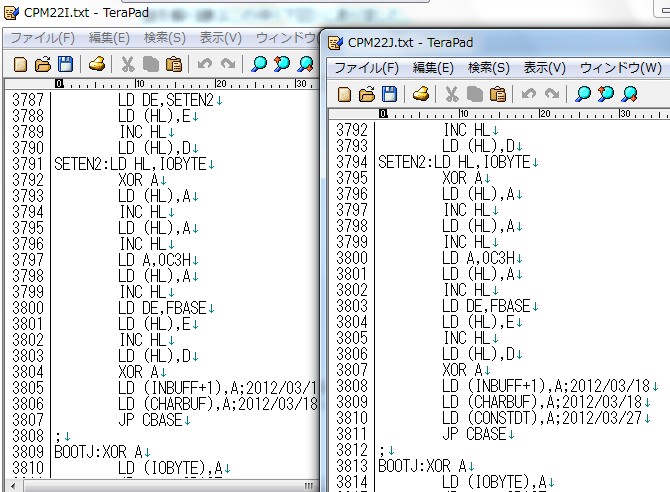The image size is (670, 492).
Task: Click horizontal scrollbar thumb in CPM22I window
Action: pos(171,486)
